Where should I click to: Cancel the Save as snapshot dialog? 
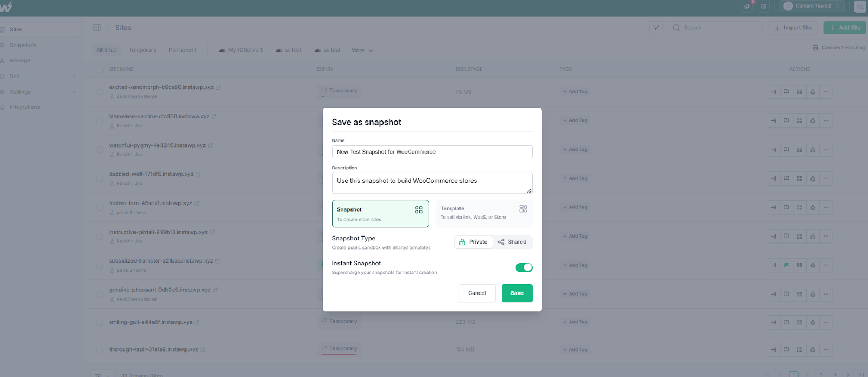(477, 293)
